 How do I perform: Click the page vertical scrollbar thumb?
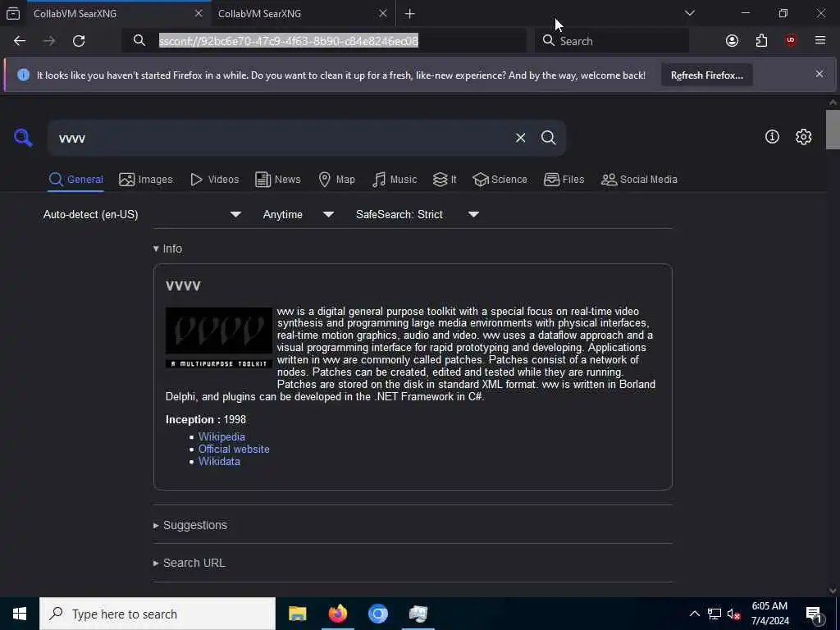point(833,129)
